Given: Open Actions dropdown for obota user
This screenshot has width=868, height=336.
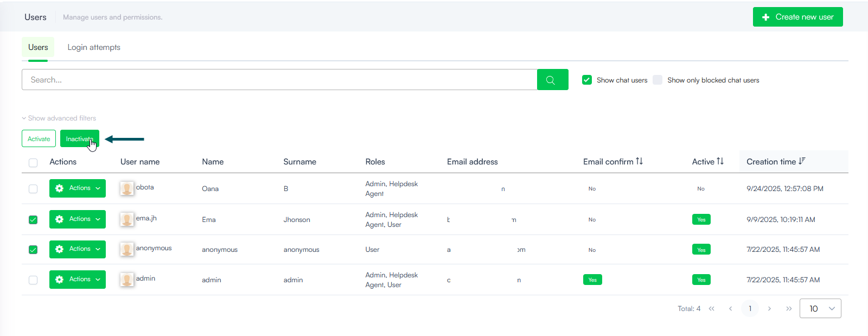Looking at the screenshot, I should 78,188.
